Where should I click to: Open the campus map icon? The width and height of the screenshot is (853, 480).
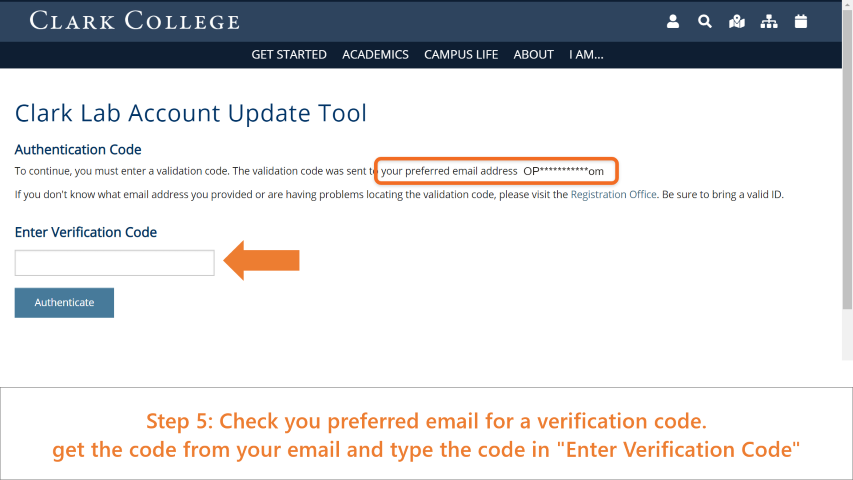point(737,22)
